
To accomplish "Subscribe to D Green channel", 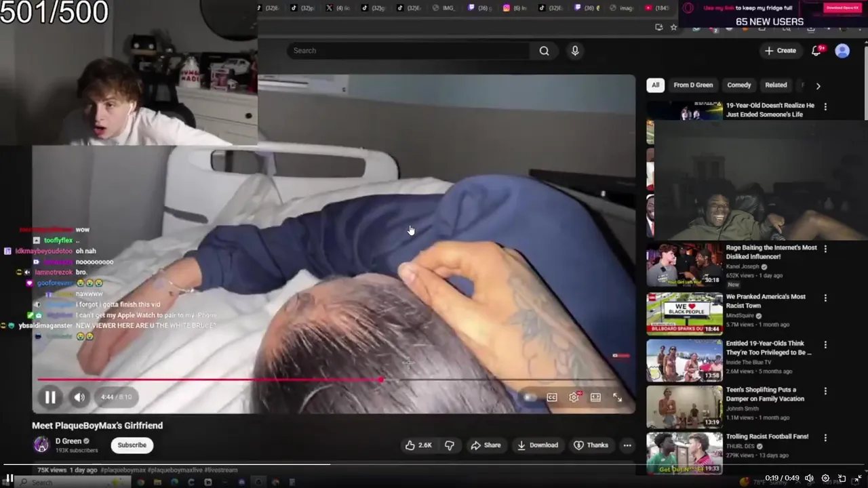I will pyautogui.click(x=132, y=445).
